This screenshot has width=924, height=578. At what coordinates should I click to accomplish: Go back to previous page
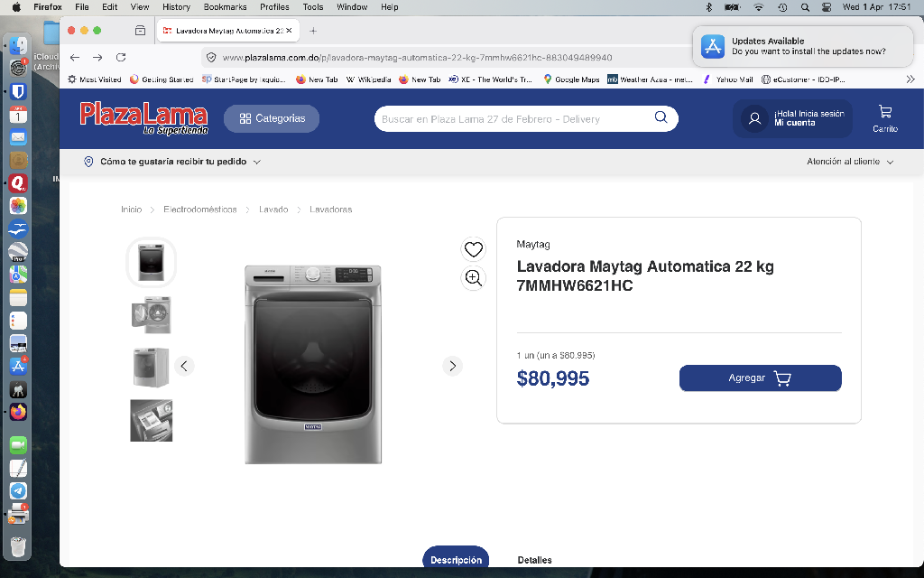pos(75,57)
